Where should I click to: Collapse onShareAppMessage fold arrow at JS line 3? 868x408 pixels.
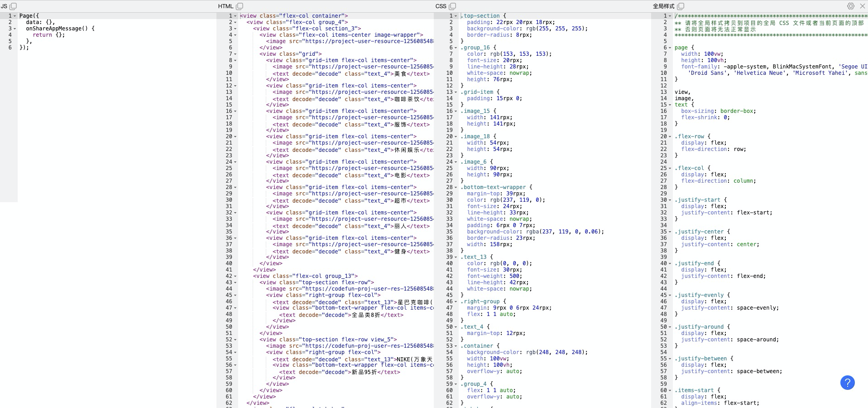point(15,29)
